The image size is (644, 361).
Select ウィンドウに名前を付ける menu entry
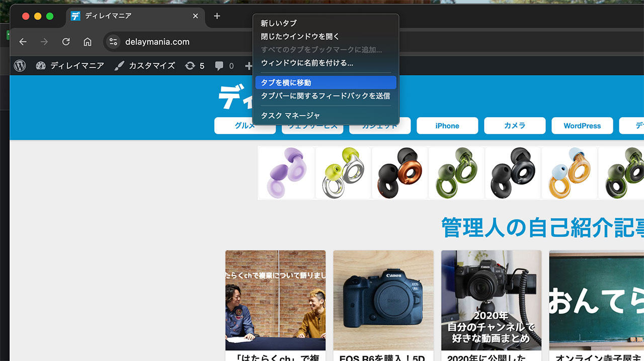click(307, 63)
